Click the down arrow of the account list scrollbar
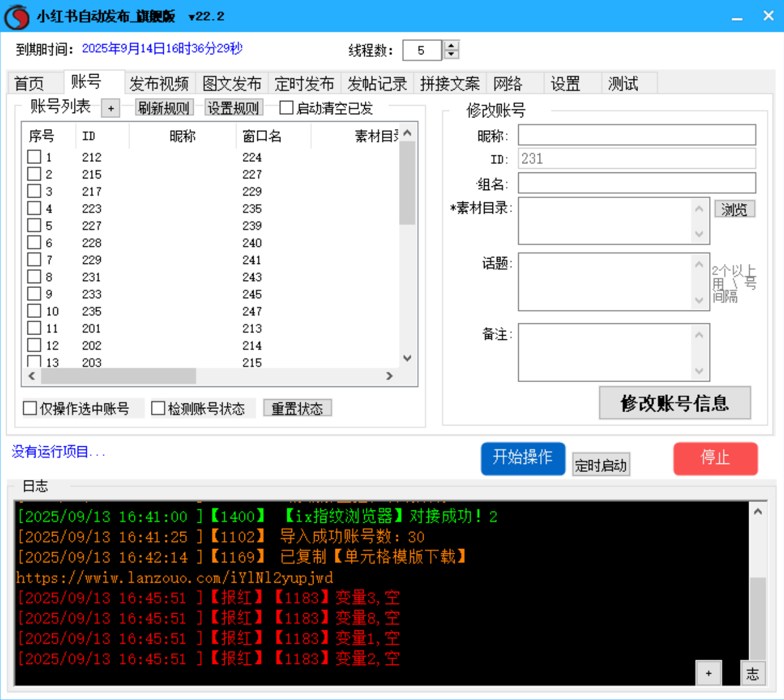The width and height of the screenshot is (784, 700). coord(407,358)
